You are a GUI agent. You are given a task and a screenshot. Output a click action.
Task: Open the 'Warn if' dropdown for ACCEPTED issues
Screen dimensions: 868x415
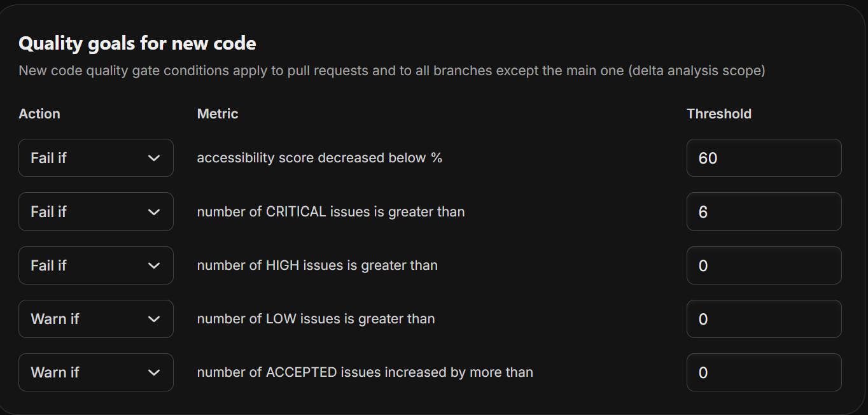pyautogui.click(x=95, y=372)
